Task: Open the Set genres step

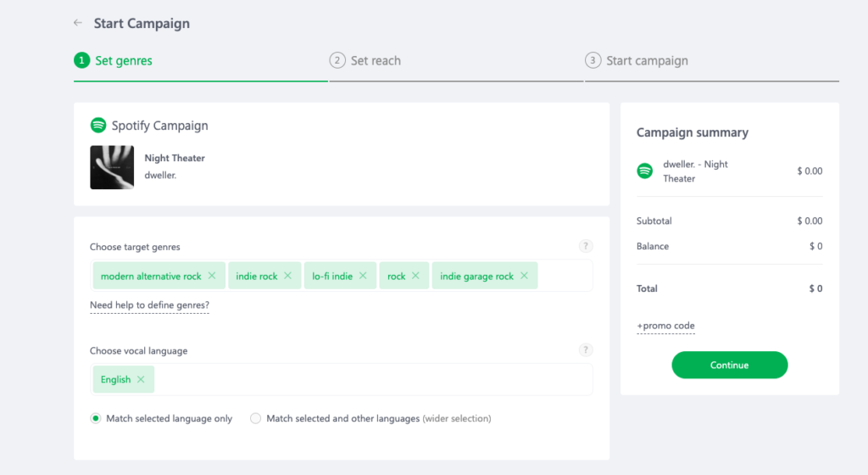Action: (113, 60)
